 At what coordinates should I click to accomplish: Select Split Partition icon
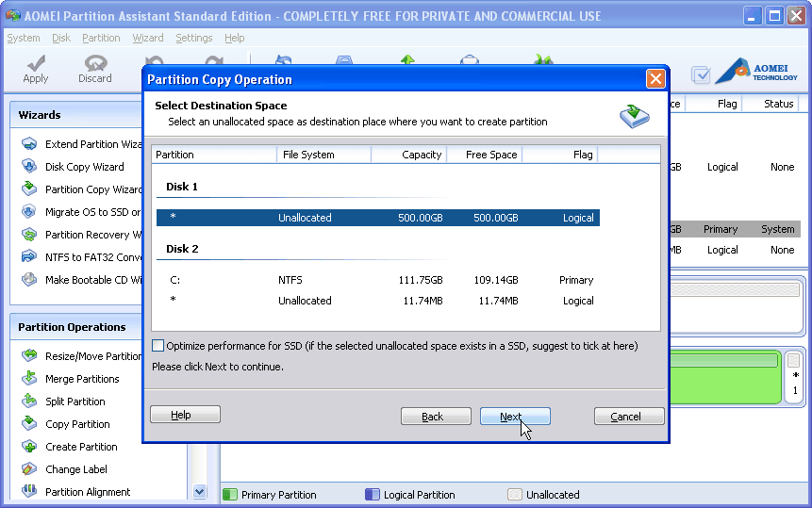[x=29, y=401]
